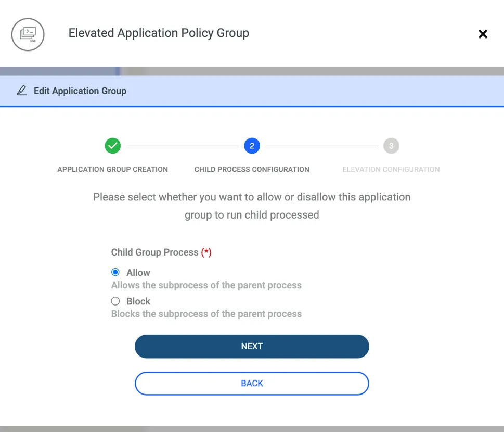This screenshot has width=504, height=432.
Task: Click 'Allows the subprocess of the parent process' text
Action: [x=206, y=285]
